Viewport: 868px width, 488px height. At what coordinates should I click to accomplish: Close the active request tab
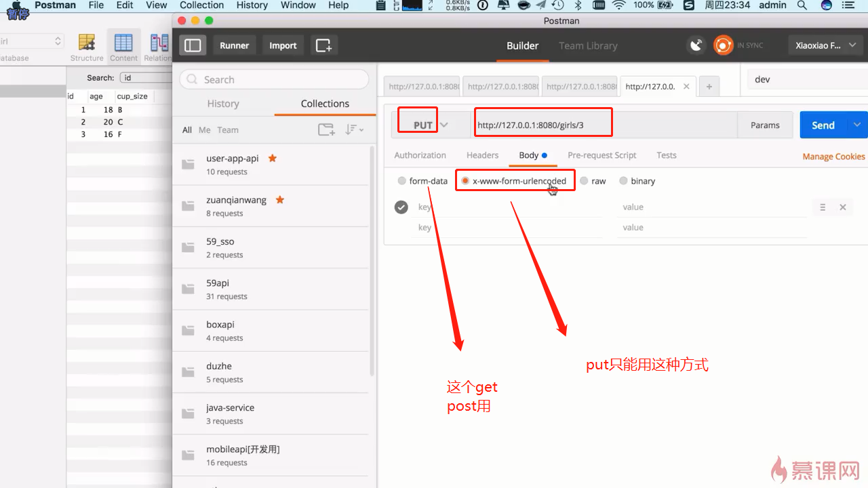[x=686, y=87]
